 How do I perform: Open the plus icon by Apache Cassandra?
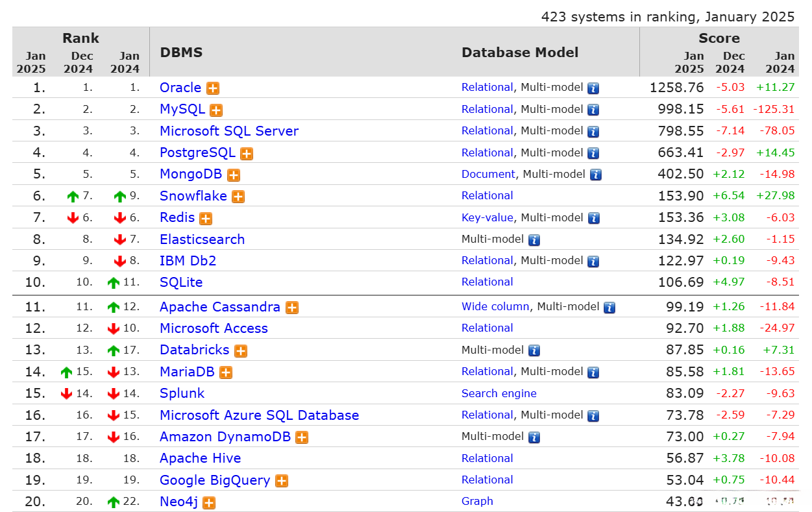[292, 308]
